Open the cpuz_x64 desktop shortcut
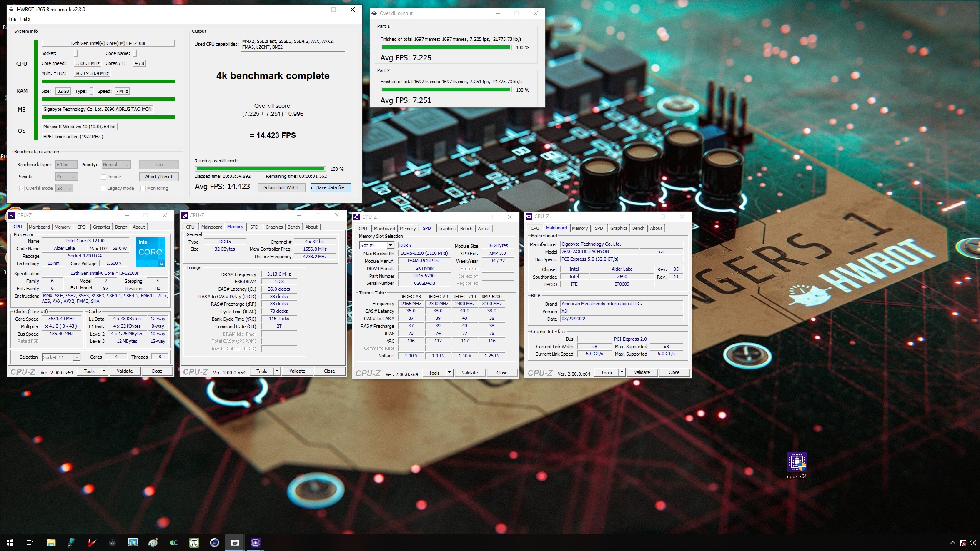 797,465
